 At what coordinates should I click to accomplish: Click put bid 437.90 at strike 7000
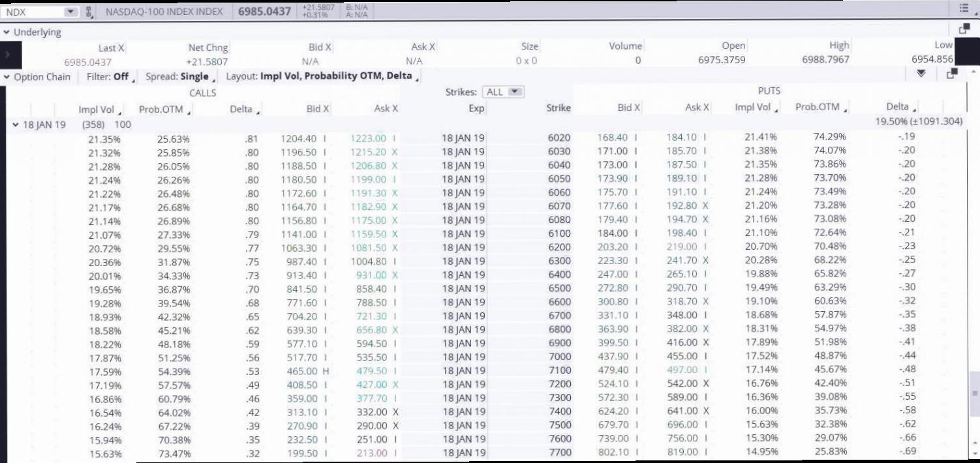pos(613,356)
